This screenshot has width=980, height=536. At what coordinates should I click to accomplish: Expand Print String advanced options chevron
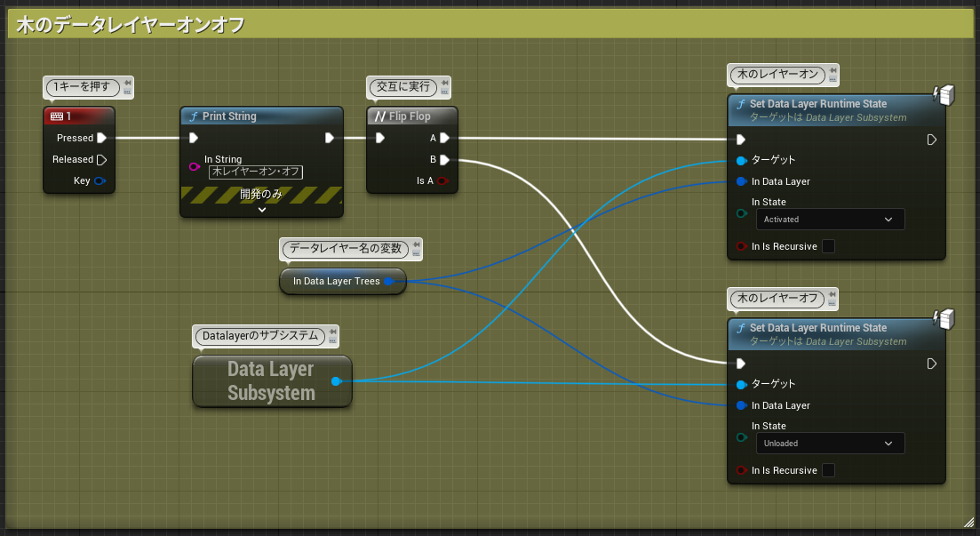pos(262,210)
